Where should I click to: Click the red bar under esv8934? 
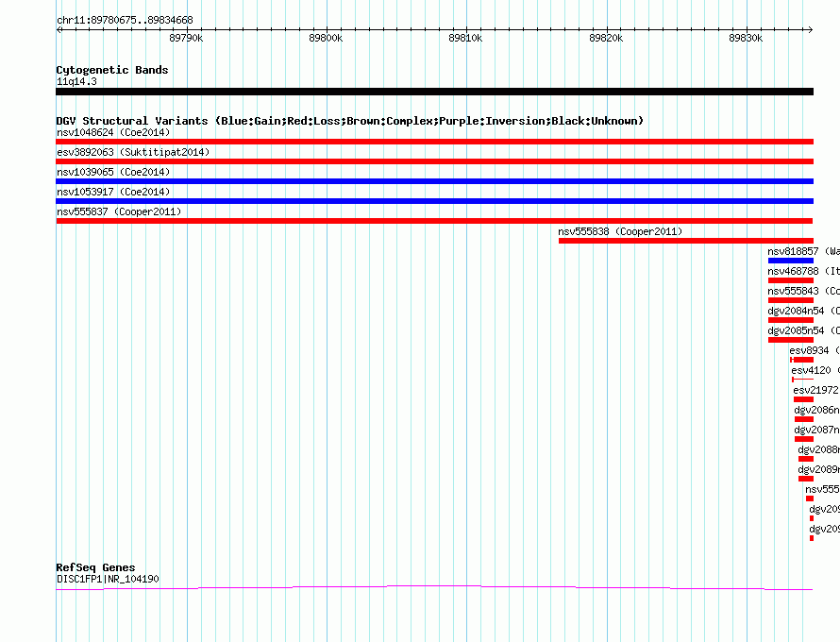[802, 360]
